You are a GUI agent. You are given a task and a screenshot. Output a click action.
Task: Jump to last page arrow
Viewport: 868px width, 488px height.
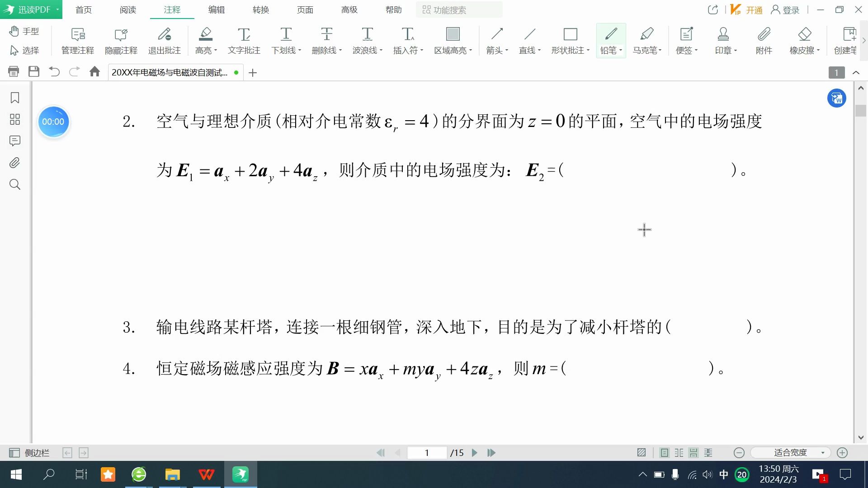pos(491,453)
